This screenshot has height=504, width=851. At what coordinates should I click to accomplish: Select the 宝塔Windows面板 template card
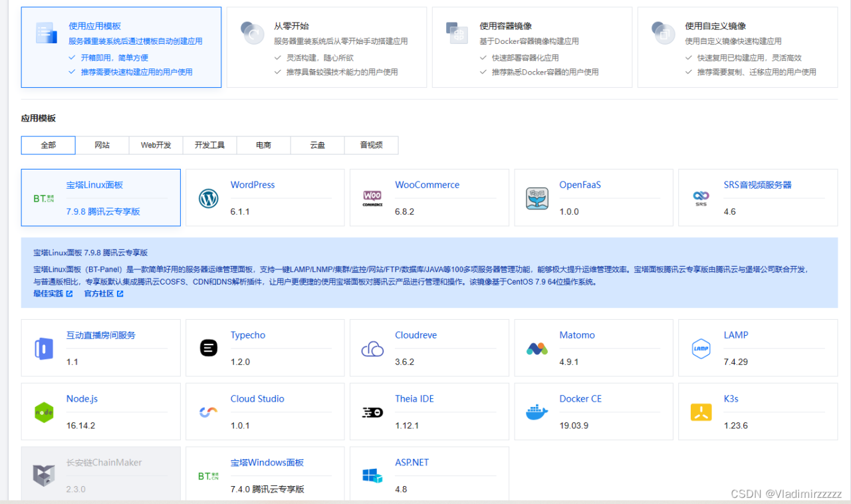coord(265,473)
